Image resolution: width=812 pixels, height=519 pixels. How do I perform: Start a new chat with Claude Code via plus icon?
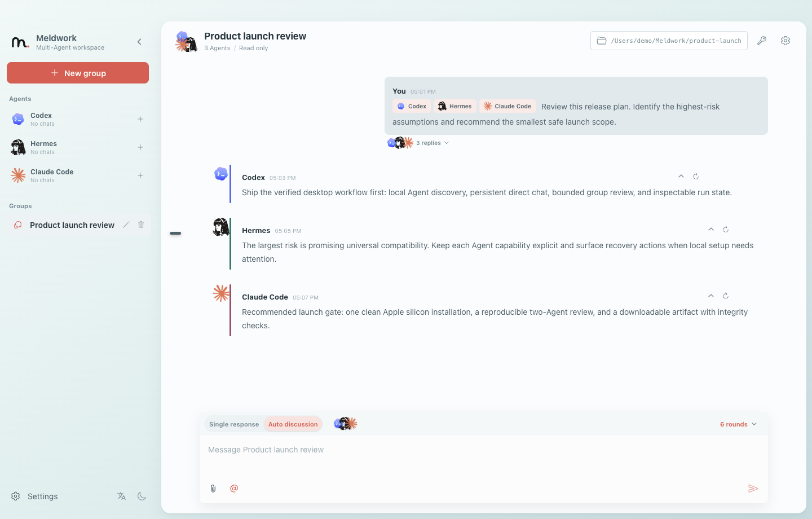pyautogui.click(x=140, y=175)
